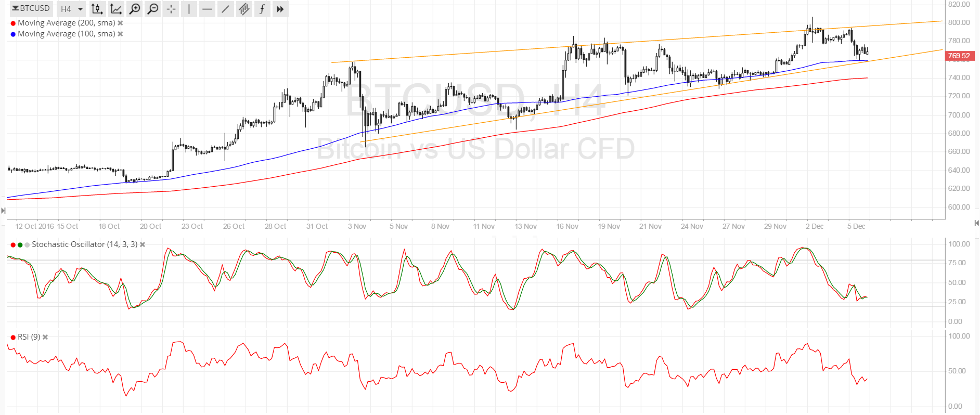Click the Stochastic Oscillator (14, 3, 3) label
The width and height of the screenshot is (980, 415).
[x=85, y=244]
